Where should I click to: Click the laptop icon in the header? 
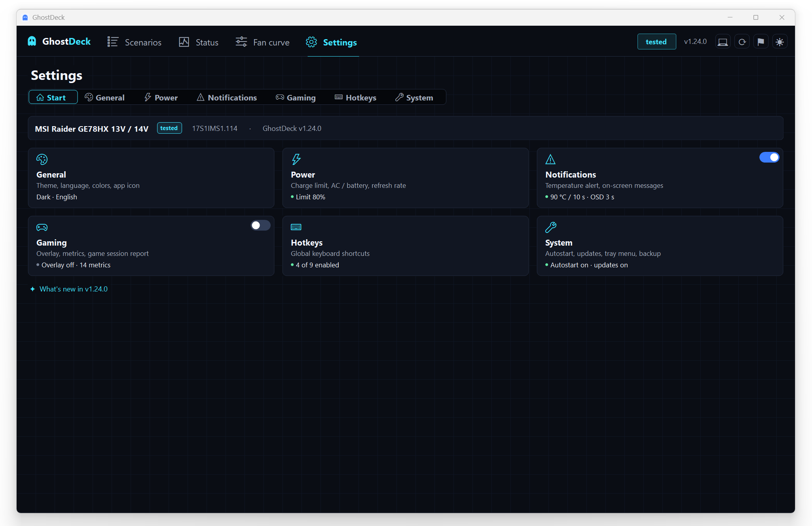tap(723, 42)
